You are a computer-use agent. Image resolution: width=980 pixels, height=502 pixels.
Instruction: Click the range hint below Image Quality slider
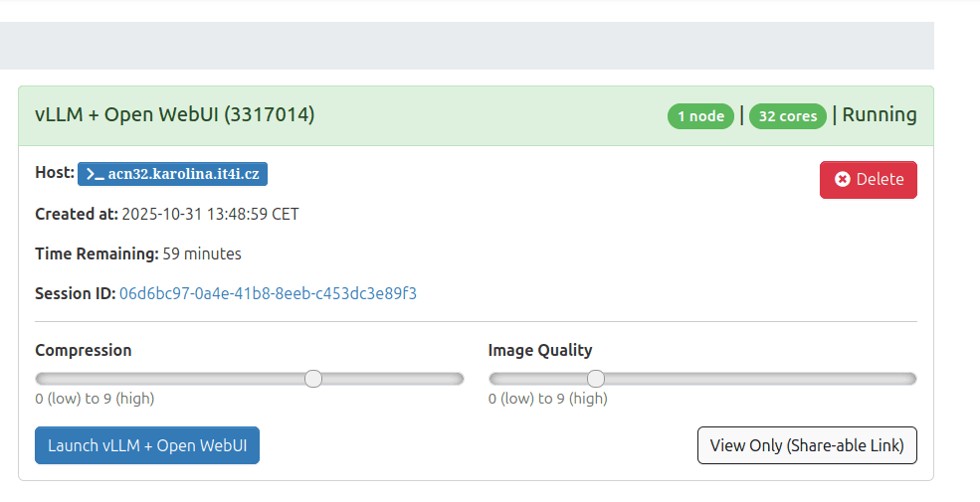click(x=547, y=399)
